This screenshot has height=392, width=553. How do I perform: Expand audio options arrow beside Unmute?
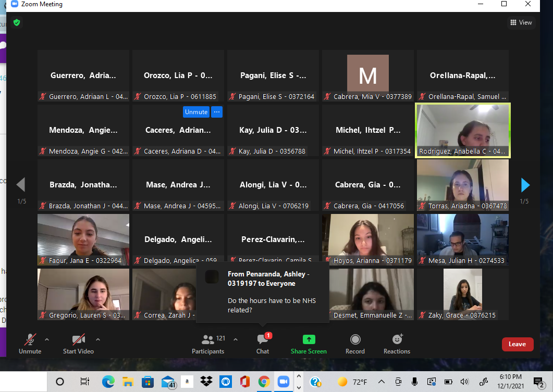pos(47,339)
